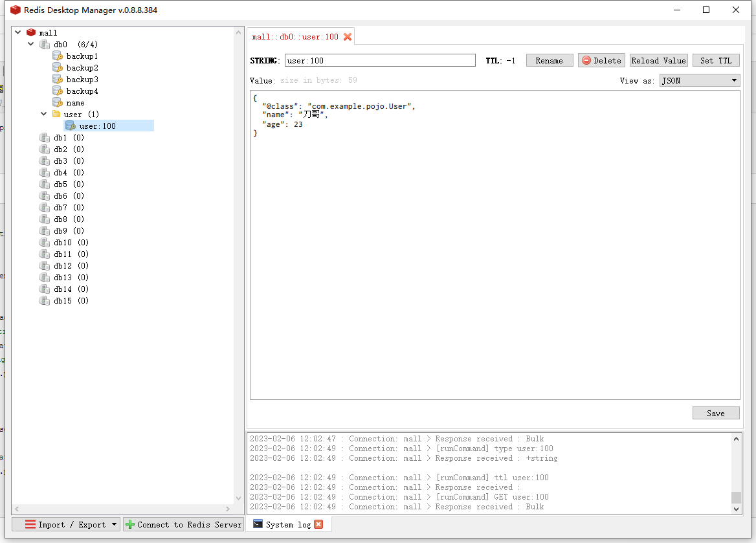Image resolution: width=756 pixels, height=543 pixels.
Task: Click the db8 database icon
Action: (x=45, y=219)
